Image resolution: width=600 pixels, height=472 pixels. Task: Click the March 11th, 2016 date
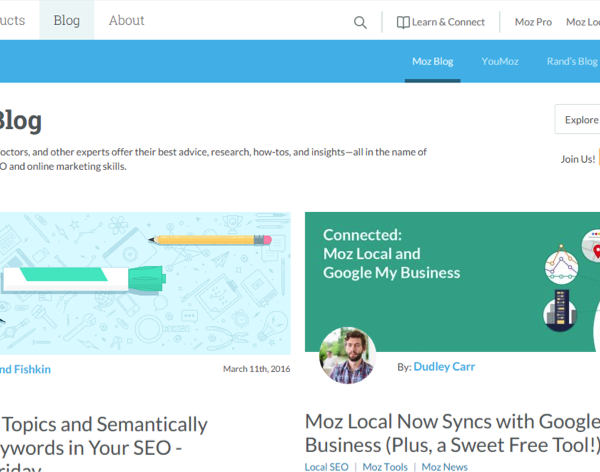(257, 369)
